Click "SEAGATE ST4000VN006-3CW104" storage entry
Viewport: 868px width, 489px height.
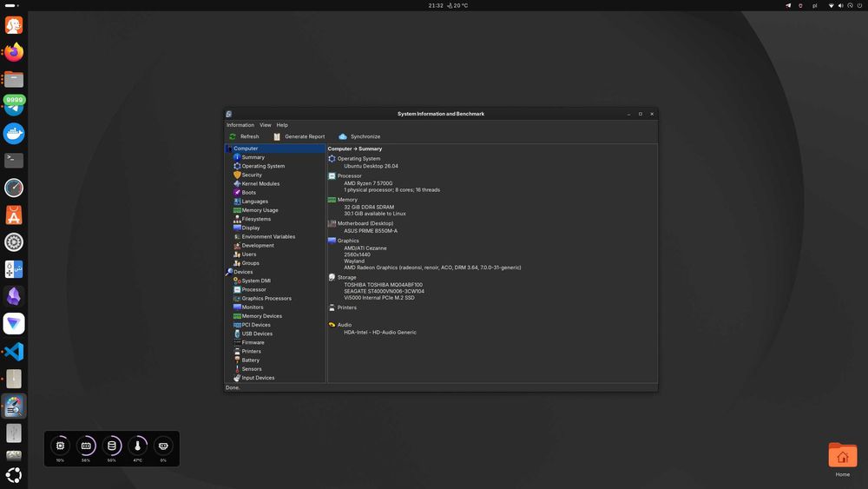[x=385, y=291]
